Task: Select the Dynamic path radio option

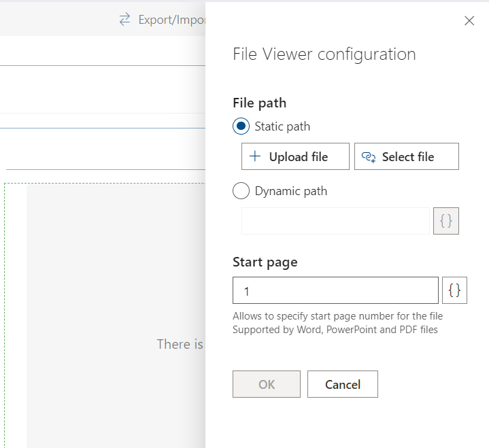Action: [x=241, y=190]
